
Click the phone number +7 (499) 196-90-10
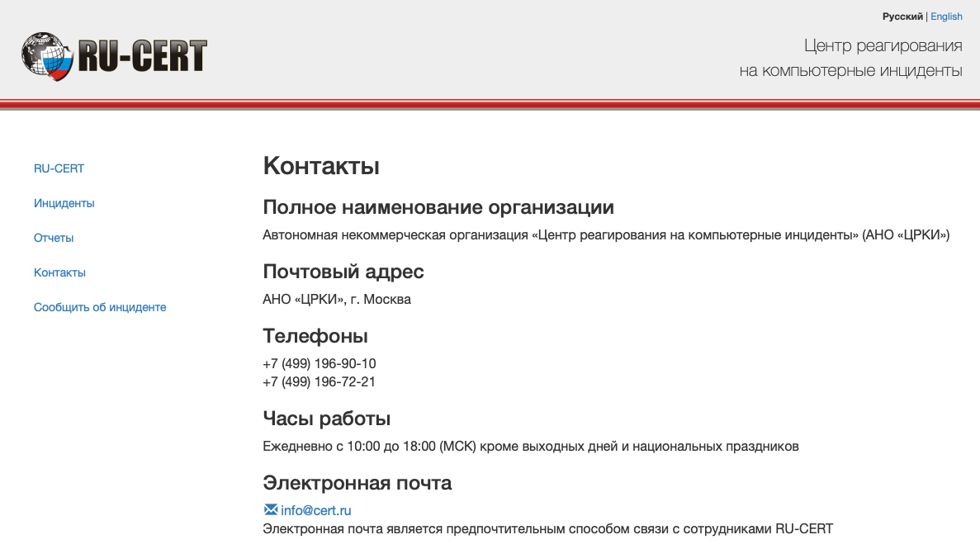pyautogui.click(x=319, y=363)
